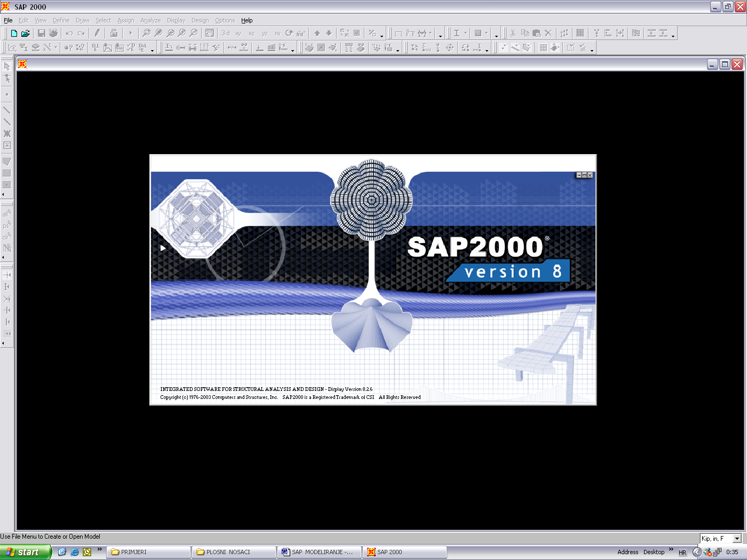Image resolution: width=747 pixels, height=560 pixels.
Task: Click the Perspective glasses toggle icon
Action: (x=301, y=33)
